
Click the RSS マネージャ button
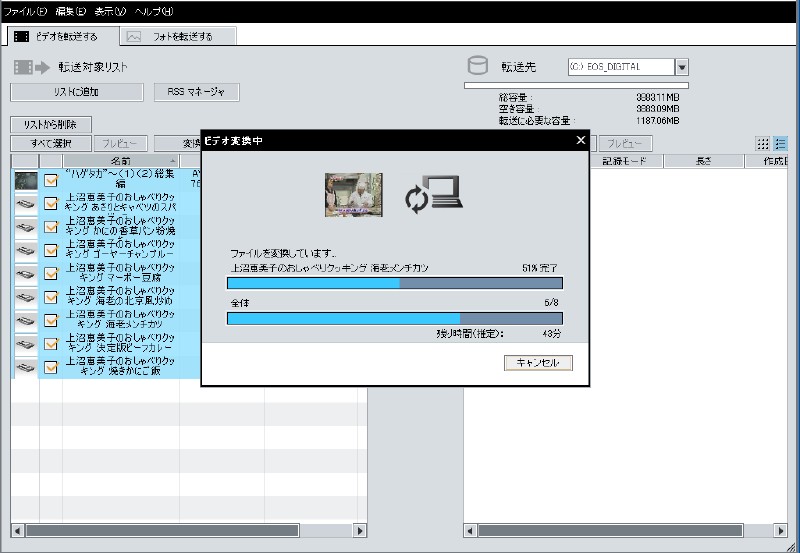[196, 92]
